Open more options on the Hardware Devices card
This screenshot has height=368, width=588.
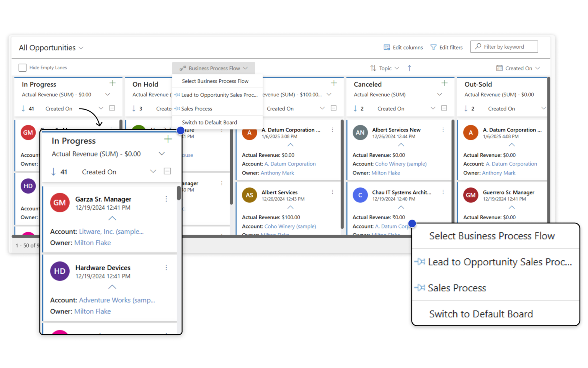[x=166, y=268]
